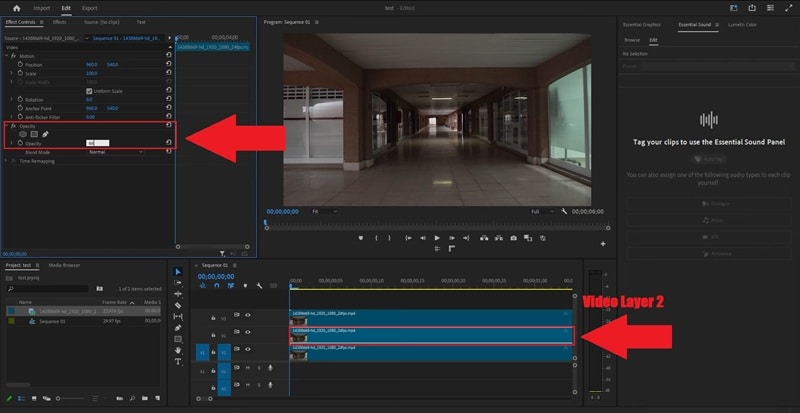800x413 pixels.
Task: Select the Pen tool in toolbar
Action: pyautogui.click(x=178, y=328)
